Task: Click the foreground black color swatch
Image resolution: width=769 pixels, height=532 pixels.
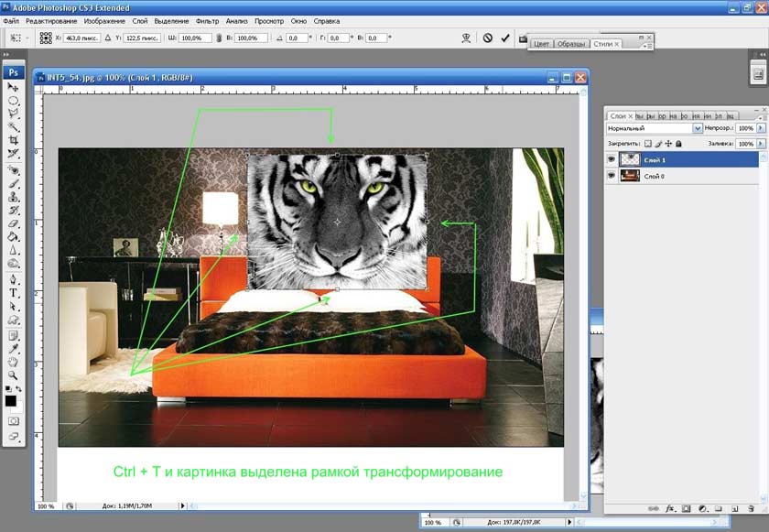Action: coord(11,400)
